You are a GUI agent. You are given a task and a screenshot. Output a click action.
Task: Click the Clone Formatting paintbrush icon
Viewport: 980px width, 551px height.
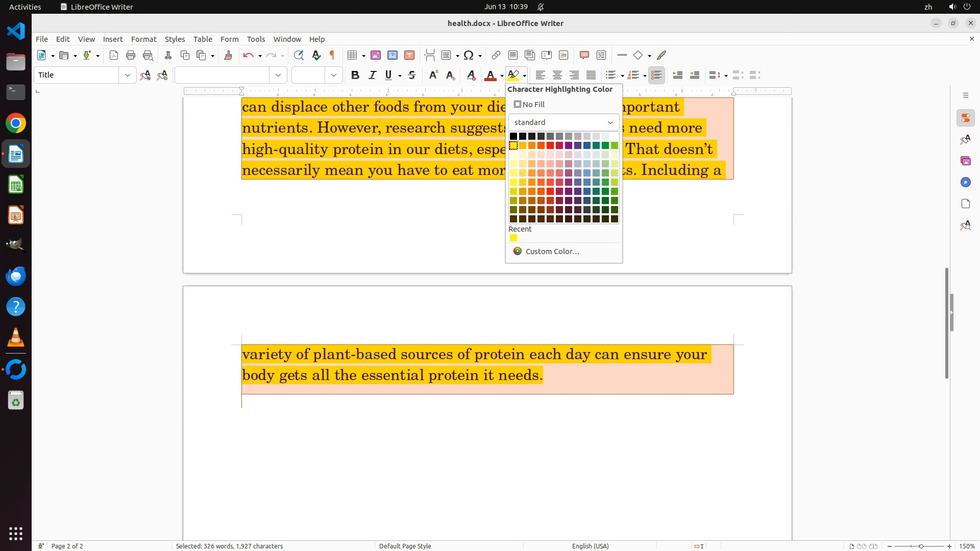228,56
